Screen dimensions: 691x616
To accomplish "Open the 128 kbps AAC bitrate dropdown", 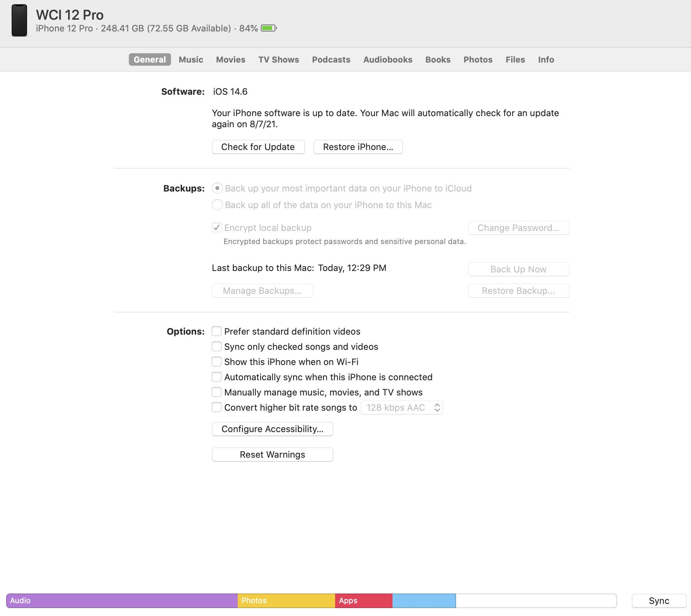I will pos(401,408).
